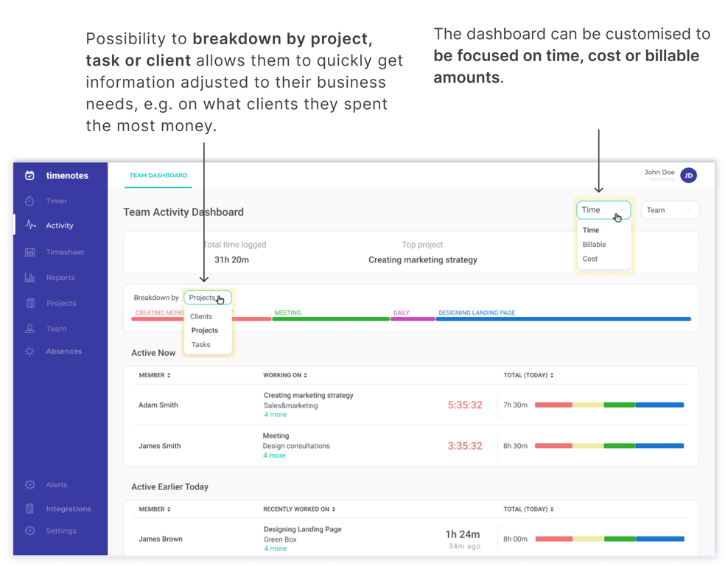This screenshot has width=728, height=566.
Task: Click James Smith's daily total bar
Action: pyautogui.click(x=609, y=446)
